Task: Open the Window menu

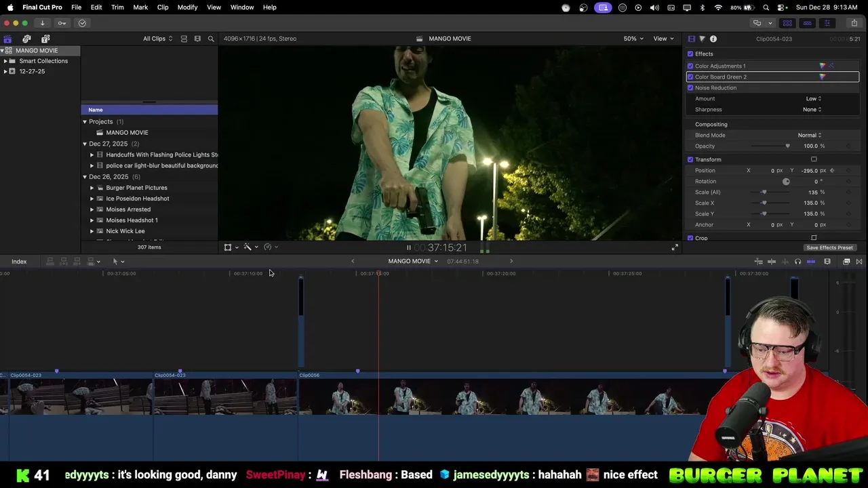Action: pos(242,7)
